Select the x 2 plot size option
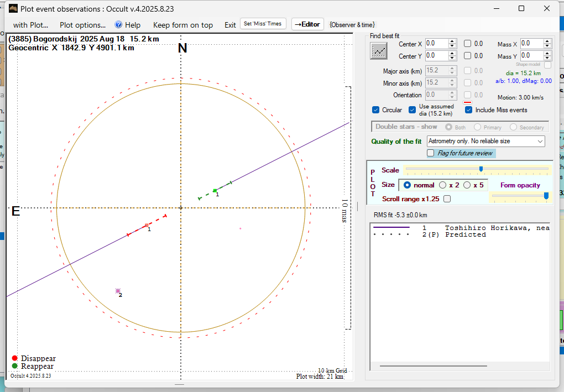The image size is (564, 392). [443, 185]
